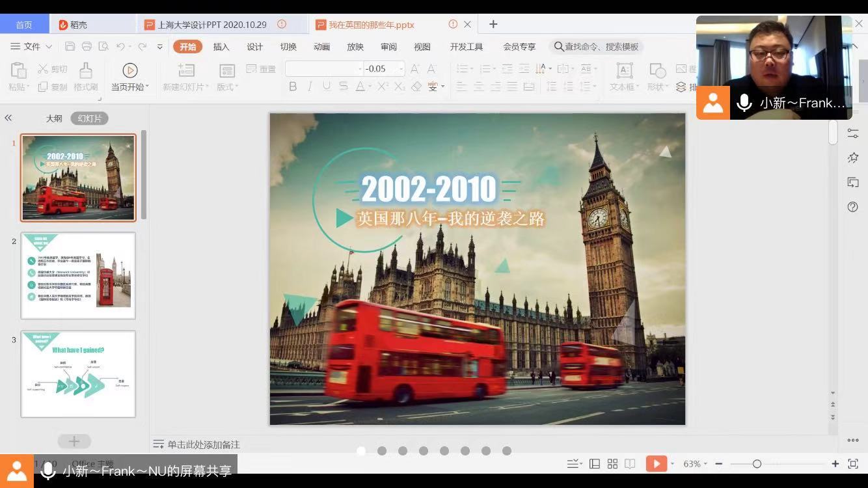This screenshot has width=868, height=488.
Task: Click the cut (剪切) button
Action: tap(52, 69)
